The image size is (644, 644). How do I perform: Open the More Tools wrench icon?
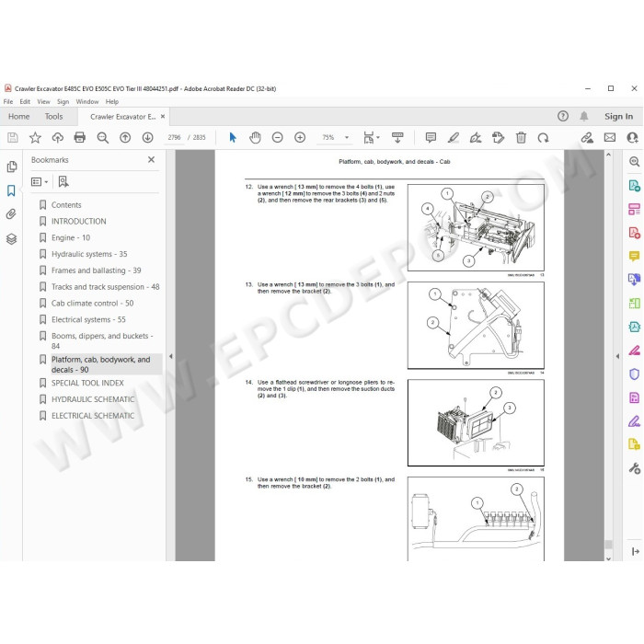pyautogui.click(x=634, y=467)
